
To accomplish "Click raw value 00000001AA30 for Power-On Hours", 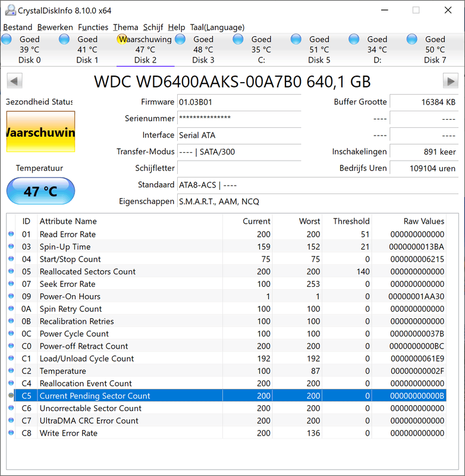I will 416,296.
